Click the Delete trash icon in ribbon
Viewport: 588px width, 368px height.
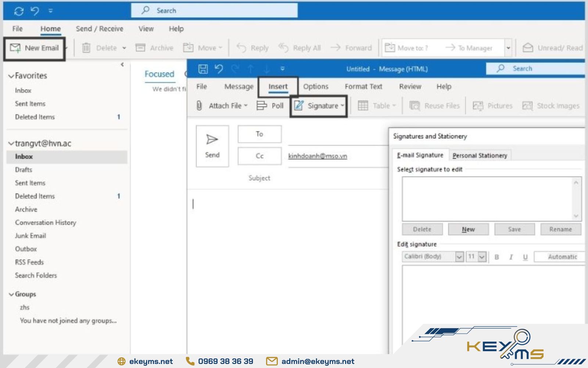pos(86,48)
